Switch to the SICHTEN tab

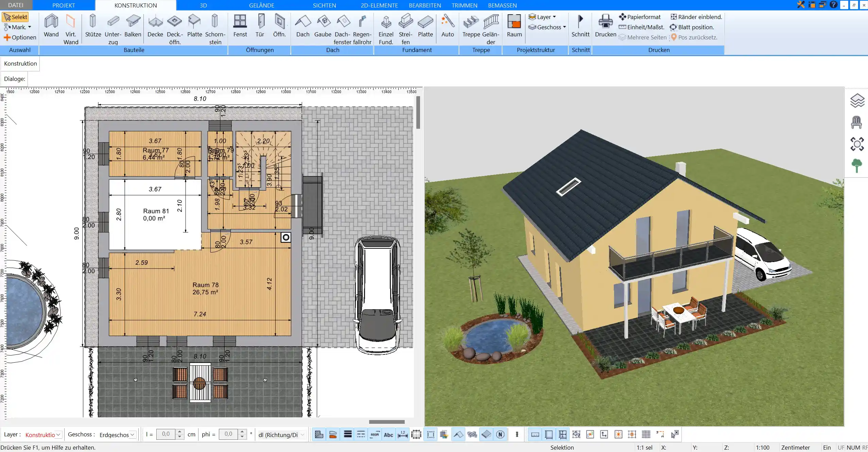tap(324, 5)
